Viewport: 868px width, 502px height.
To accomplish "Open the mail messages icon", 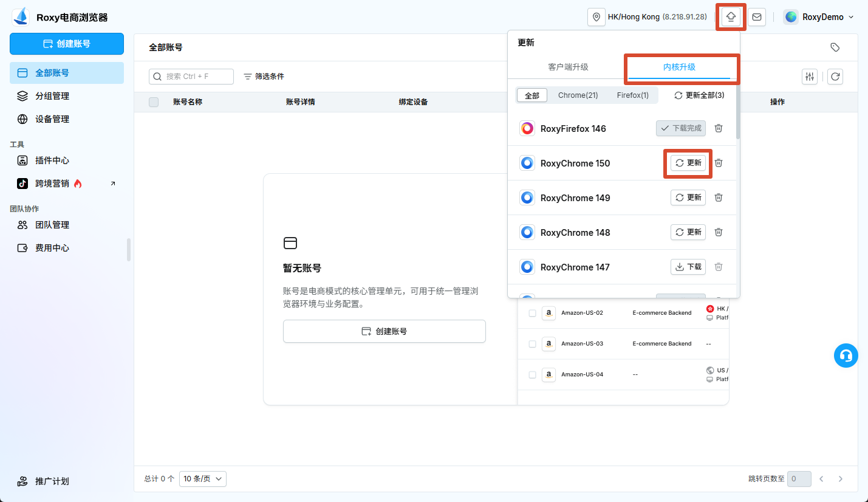I will (x=757, y=17).
